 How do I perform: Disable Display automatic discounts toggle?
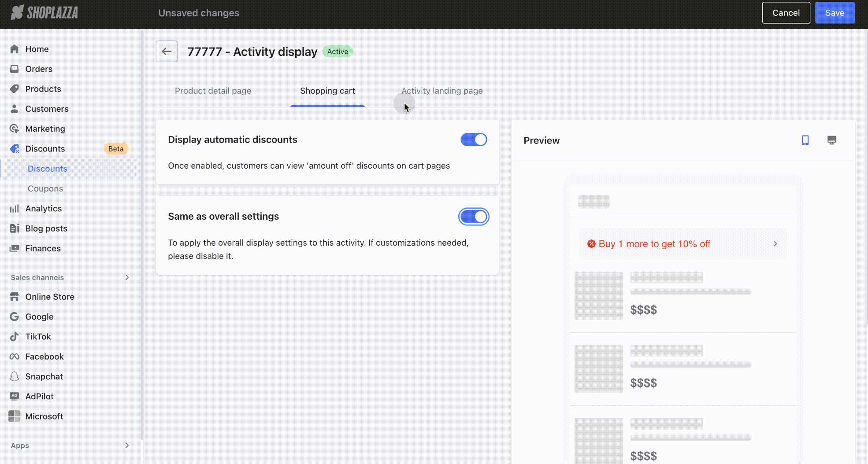coord(474,140)
